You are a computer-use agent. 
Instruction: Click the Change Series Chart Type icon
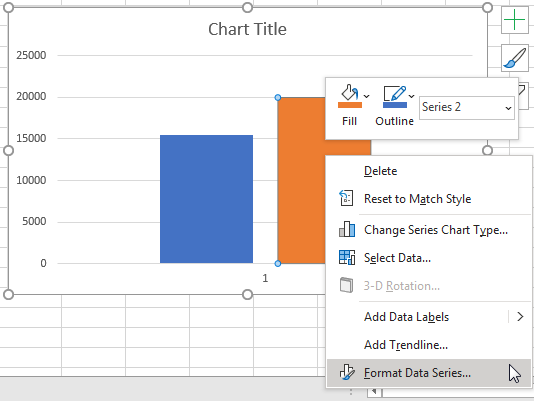coord(347,229)
